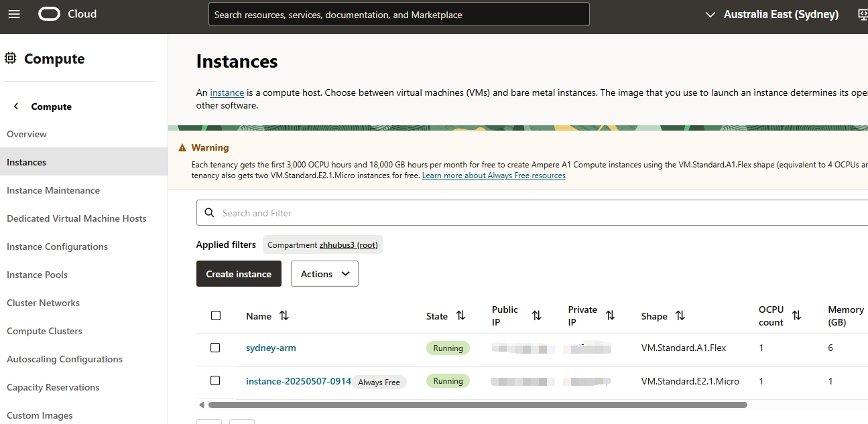Click the Instances page heading
The image size is (868, 424).
coord(237,62)
